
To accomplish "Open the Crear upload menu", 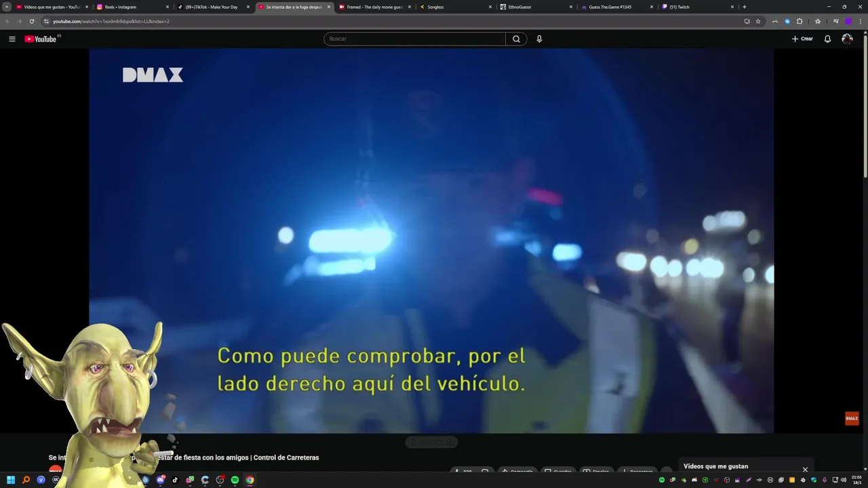I will [x=802, y=39].
